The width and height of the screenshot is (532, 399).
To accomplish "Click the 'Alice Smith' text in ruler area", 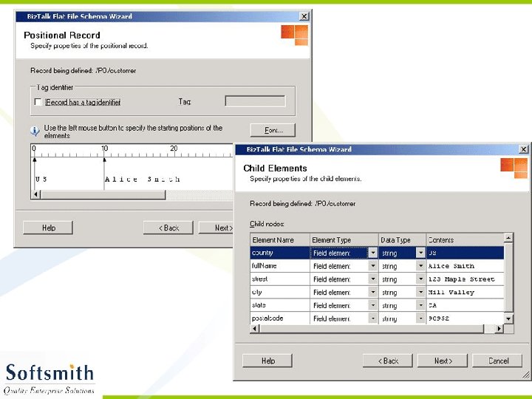I will tap(142, 179).
